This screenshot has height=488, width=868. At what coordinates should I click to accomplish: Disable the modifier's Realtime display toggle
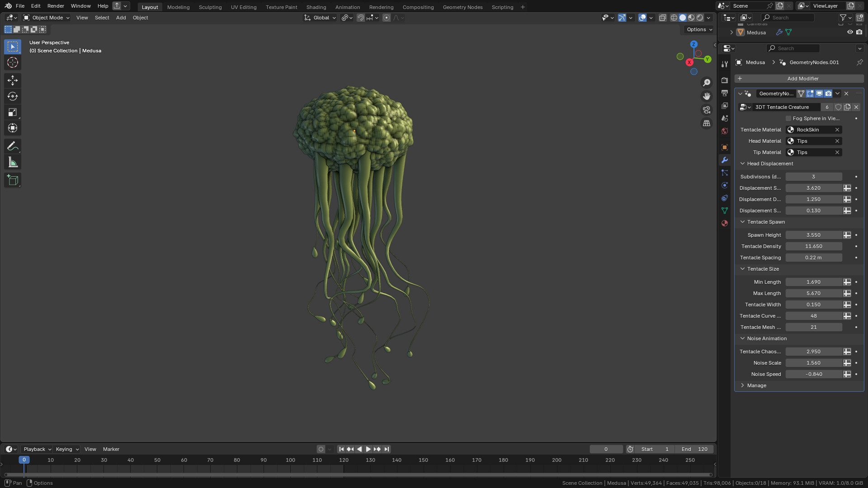click(819, 94)
